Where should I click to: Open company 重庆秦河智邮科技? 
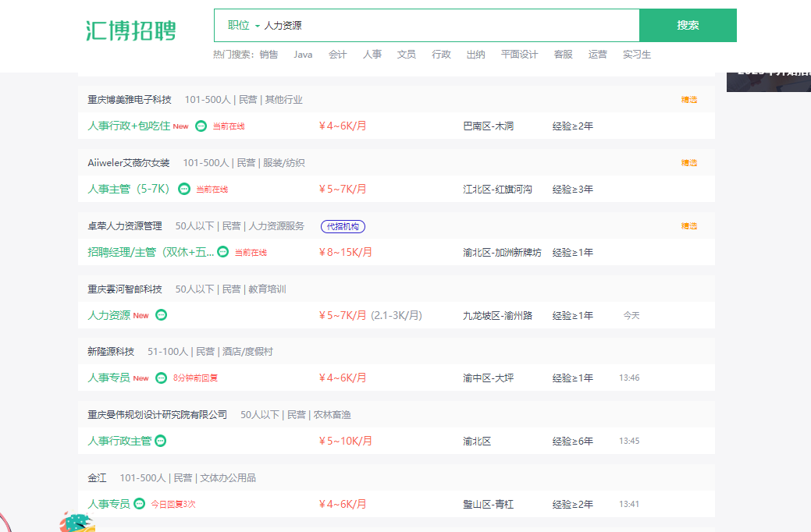pyautogui.click(x=125, y=289)
